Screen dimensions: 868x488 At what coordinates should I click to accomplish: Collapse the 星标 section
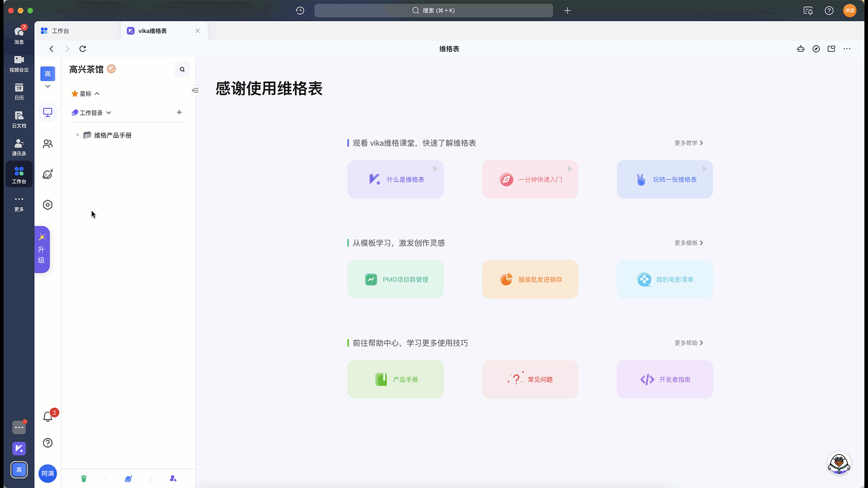(97, 94)
